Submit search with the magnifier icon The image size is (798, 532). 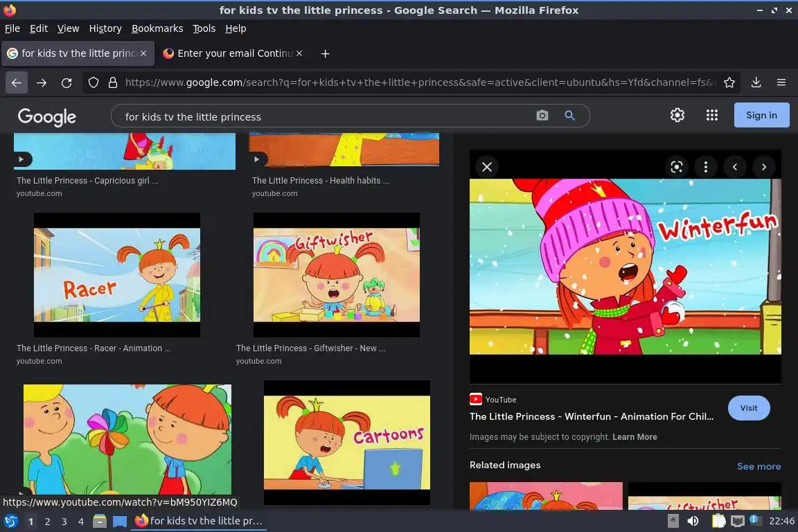pyautogui.click(x=570, y=116)
